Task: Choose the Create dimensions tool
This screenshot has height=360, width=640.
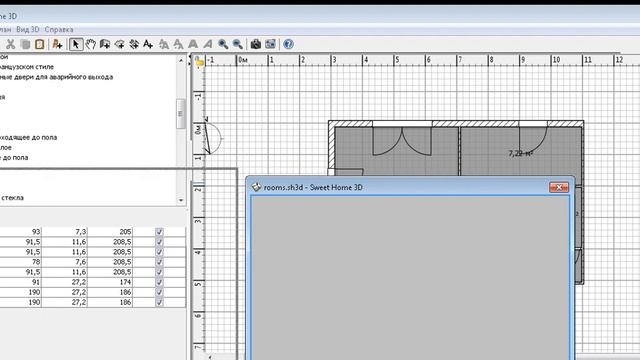Action: (x=134, y=44)
